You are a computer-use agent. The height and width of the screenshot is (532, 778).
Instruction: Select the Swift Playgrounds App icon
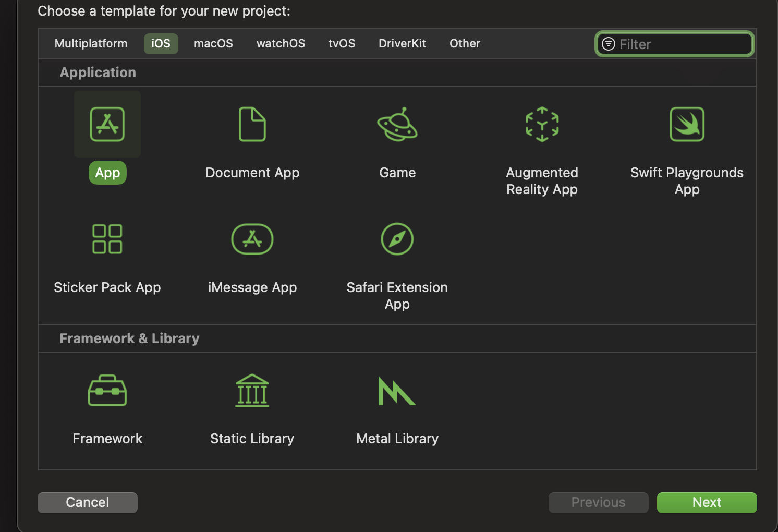(687, 124)
